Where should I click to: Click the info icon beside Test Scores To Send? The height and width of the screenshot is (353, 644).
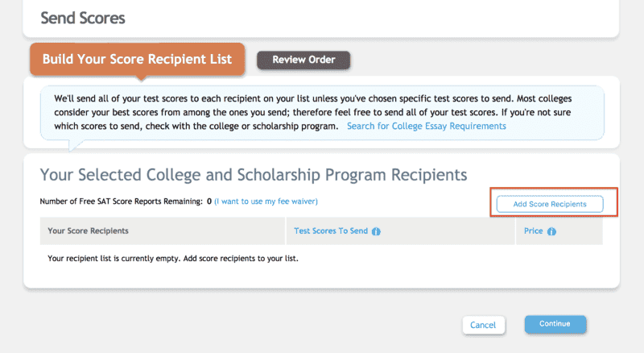(376, 231)
